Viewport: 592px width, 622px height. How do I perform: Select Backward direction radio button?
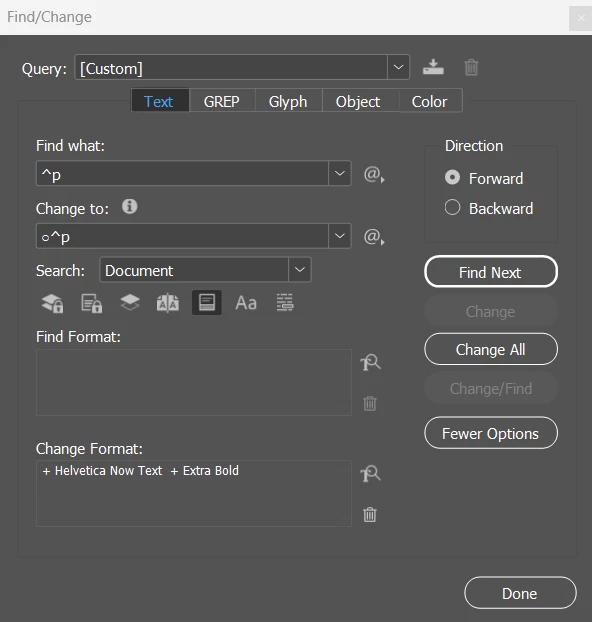point(452,207)
